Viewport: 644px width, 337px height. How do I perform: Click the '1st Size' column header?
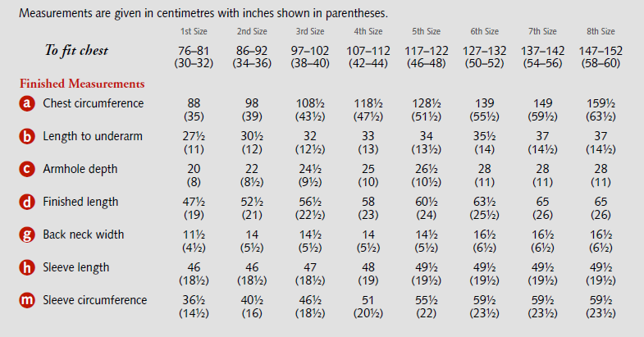(x=194, y=32)
